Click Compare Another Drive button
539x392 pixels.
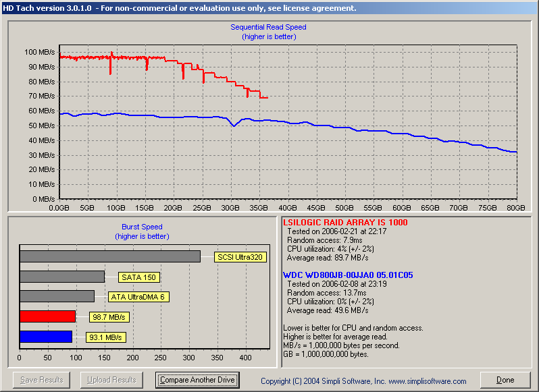[197, 380]
